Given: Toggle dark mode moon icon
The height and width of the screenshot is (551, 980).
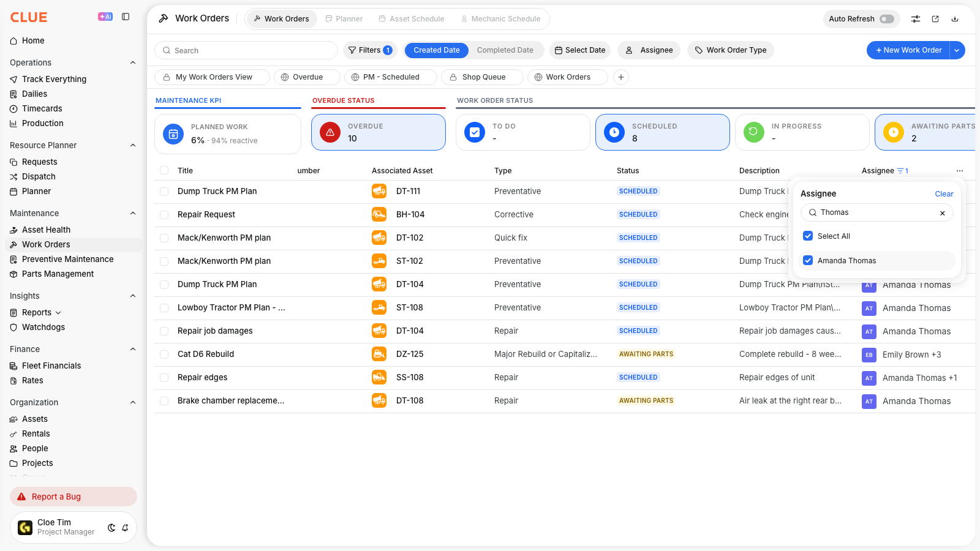Looking at the screenshot, I should point(111,528).
